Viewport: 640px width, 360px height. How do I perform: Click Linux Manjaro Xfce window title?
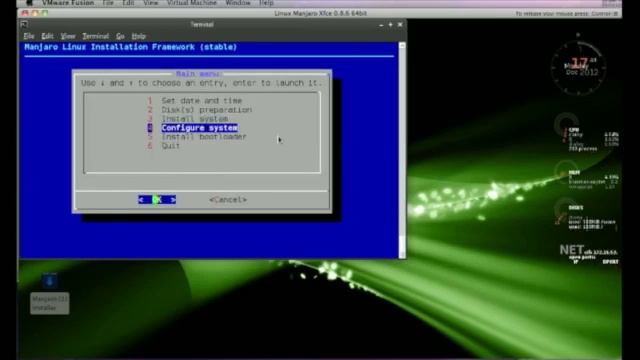[x=320, y=13]
